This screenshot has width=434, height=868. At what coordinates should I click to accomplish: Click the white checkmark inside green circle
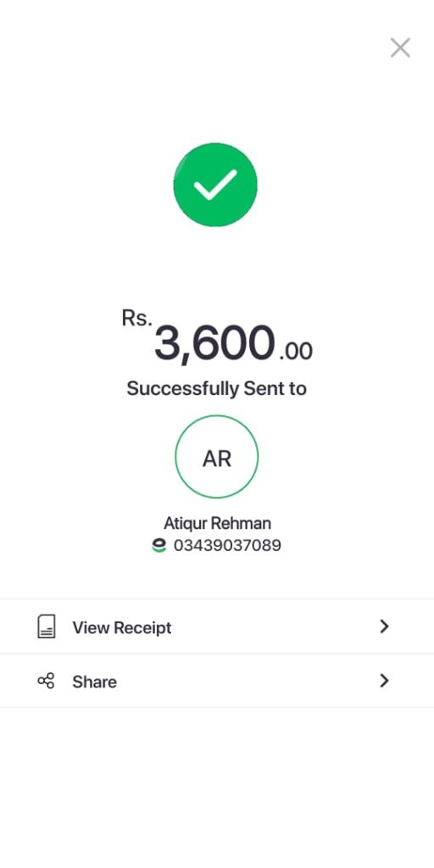coord(215,184)
